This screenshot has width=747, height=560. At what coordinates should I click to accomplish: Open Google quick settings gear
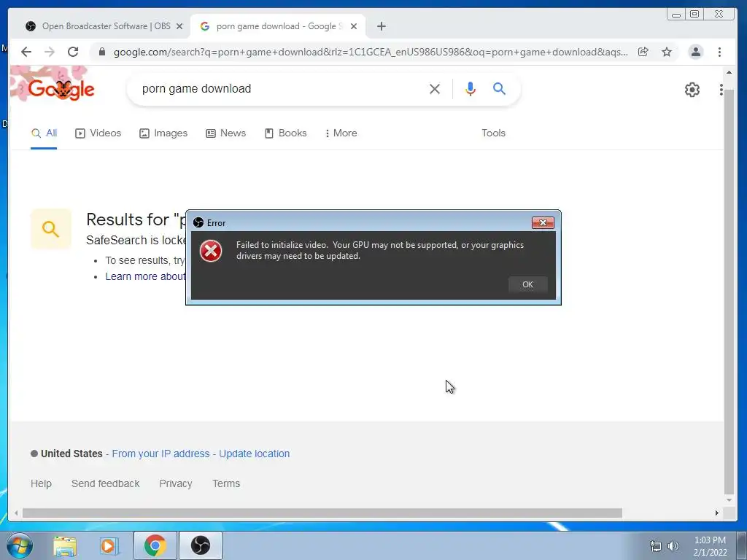pos(692,90)
